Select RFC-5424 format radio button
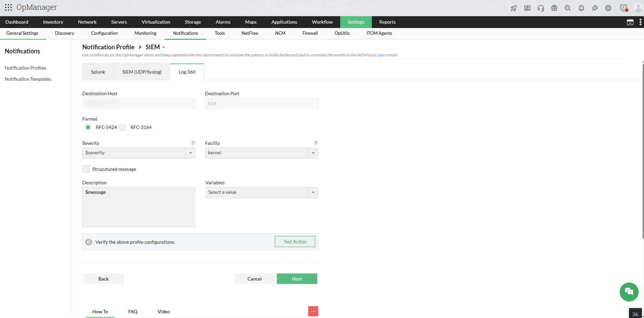Screen dimensions: 644x318 (x=88, y=127)
